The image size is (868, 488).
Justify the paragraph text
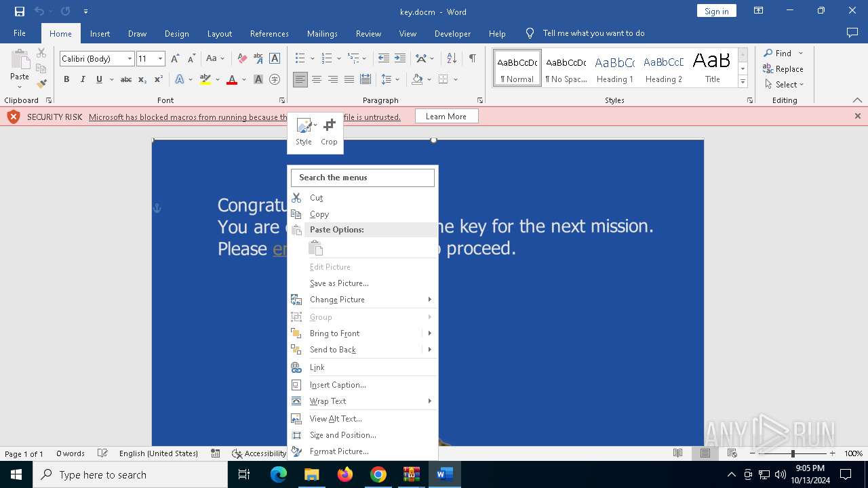click(349, 79)
